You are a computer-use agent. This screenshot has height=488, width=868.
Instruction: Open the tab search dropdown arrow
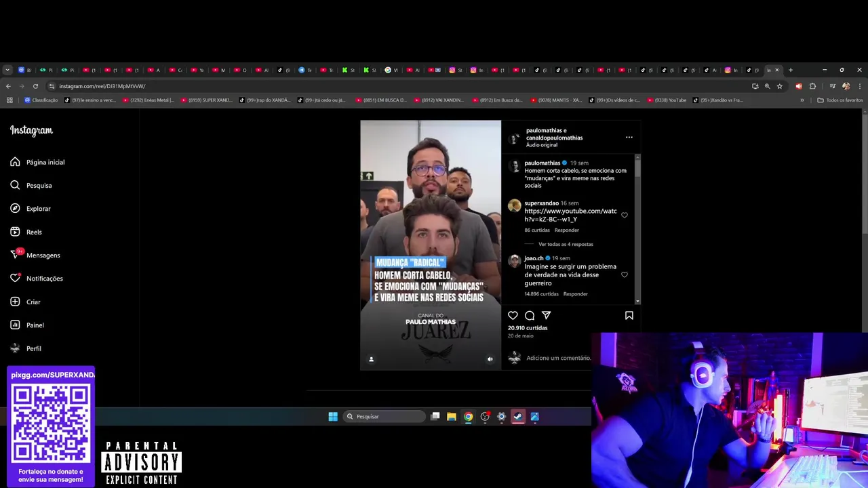[7, 70]
